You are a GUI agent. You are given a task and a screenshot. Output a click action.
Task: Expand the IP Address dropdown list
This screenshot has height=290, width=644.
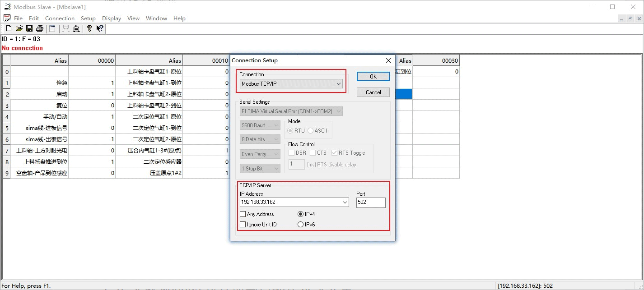[345, 203]
